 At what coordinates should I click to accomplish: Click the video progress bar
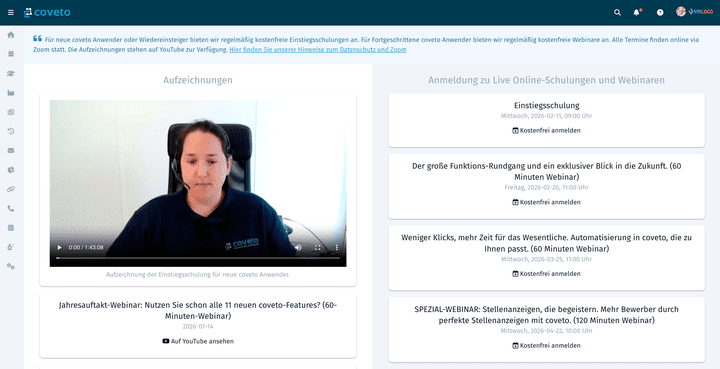coord(198,258)
